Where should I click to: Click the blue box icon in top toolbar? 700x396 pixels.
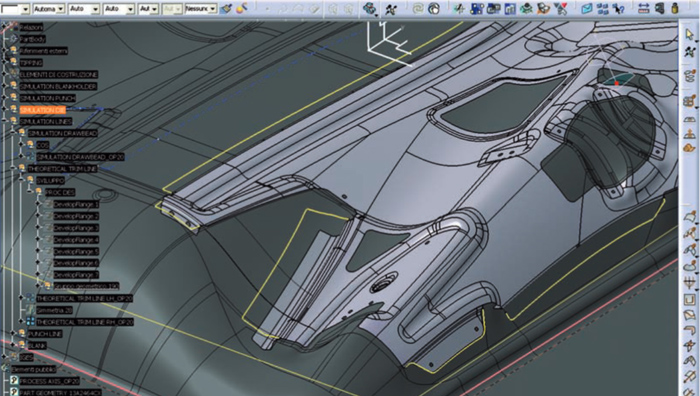pos(587,8)
